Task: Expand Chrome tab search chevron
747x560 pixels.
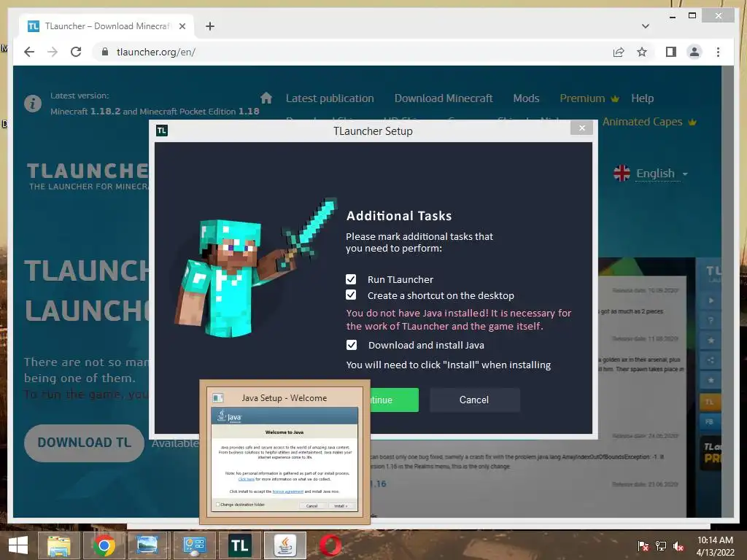Action: coord(645,26)
